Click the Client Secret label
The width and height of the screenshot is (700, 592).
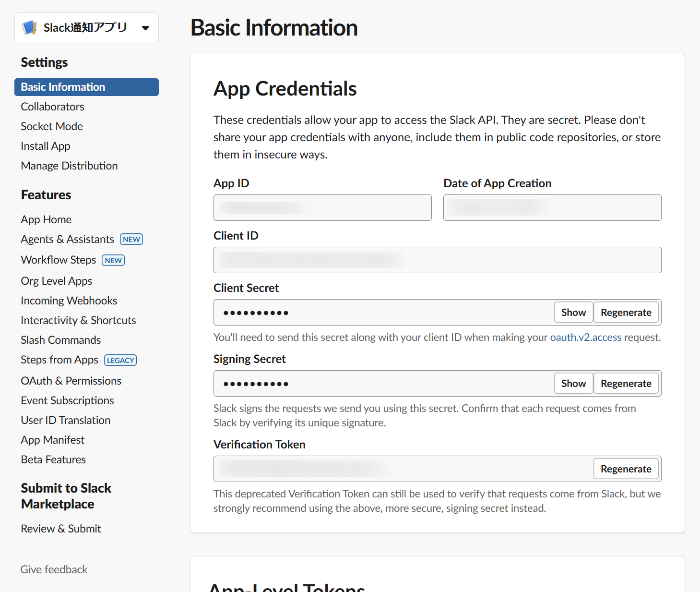tap(246, 288)
